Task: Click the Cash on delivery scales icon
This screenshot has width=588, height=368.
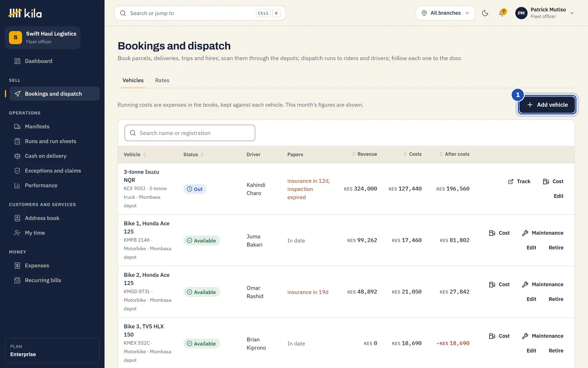Action: [x=17, y=156]
